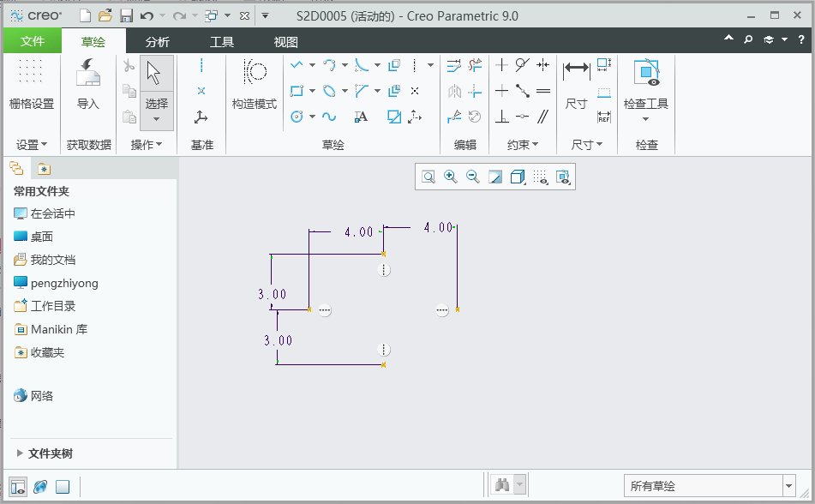
Task: Select the Line Chain sketching tool
Action: click(297, 64)
